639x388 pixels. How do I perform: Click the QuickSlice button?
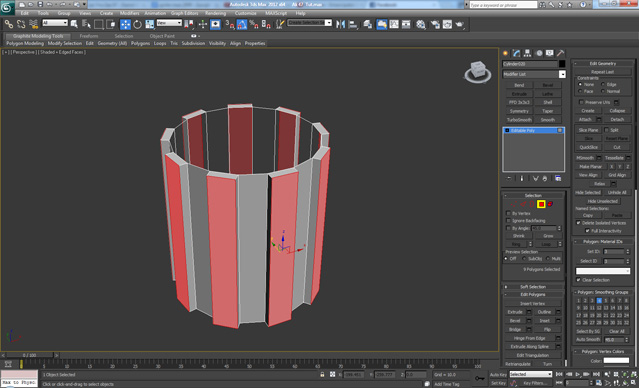tap(588, 147)
